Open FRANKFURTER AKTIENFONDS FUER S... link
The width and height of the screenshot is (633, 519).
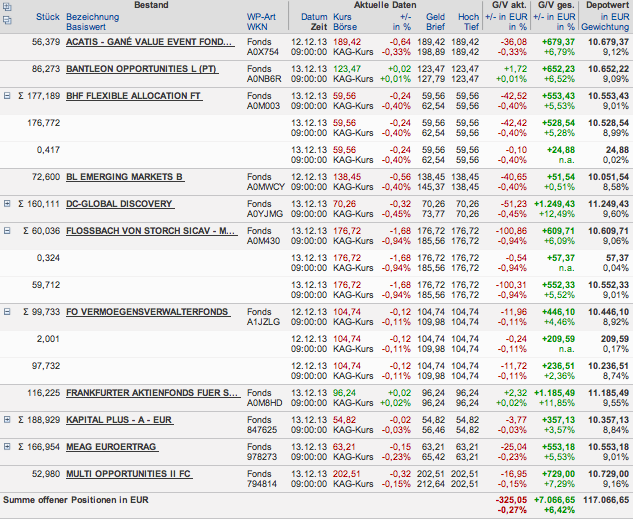[153, 393]
